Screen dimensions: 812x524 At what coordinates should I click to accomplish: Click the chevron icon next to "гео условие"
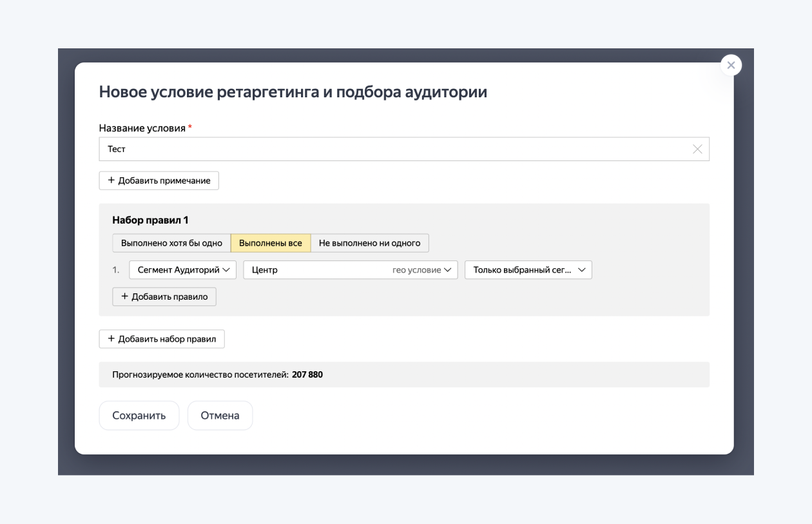click(447, 269)
